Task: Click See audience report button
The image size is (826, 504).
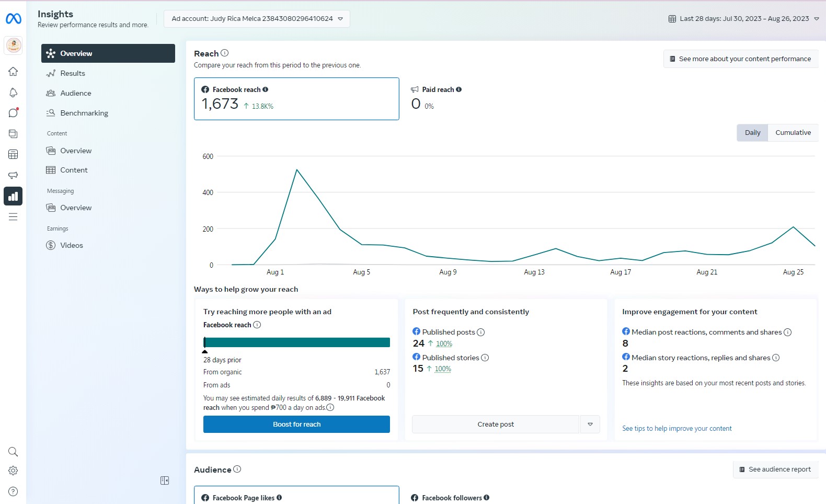Action: (776, 469)
